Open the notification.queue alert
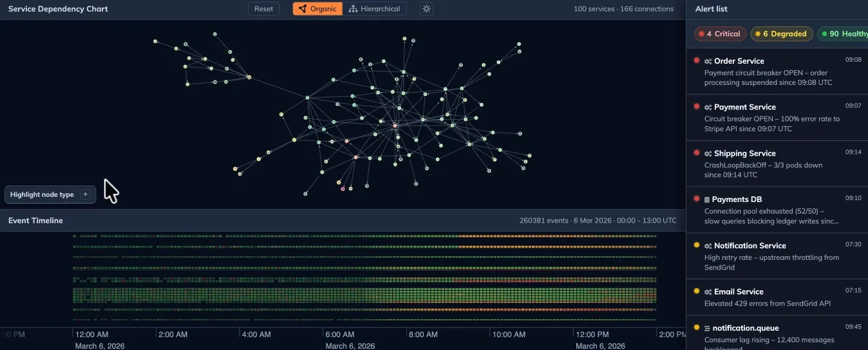This screenshot has width=868, height=350. (x=777, y=333)
